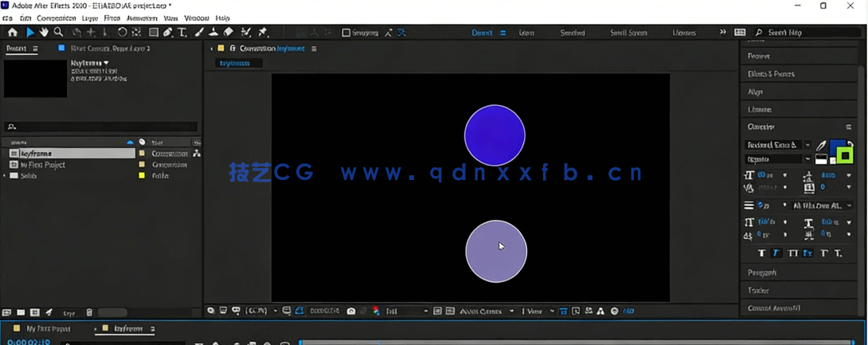Expand the Solids folder in Project panel

(x=5, y=175)
